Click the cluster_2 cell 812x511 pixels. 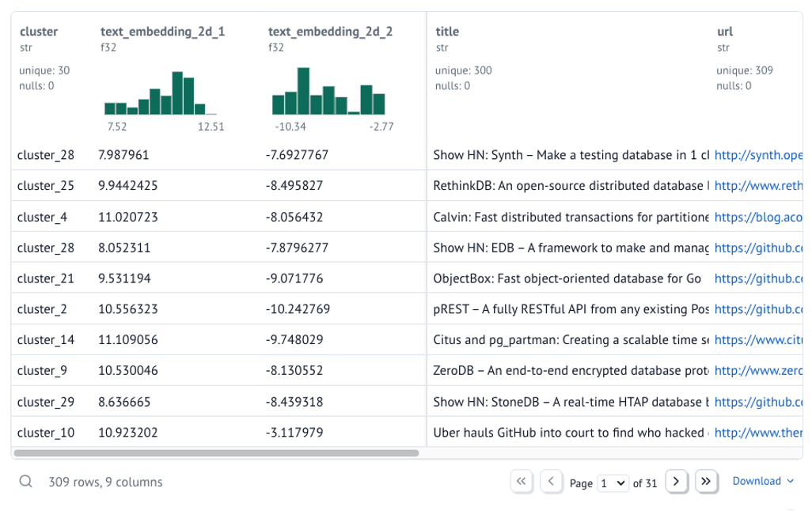(x=42, y=309)
